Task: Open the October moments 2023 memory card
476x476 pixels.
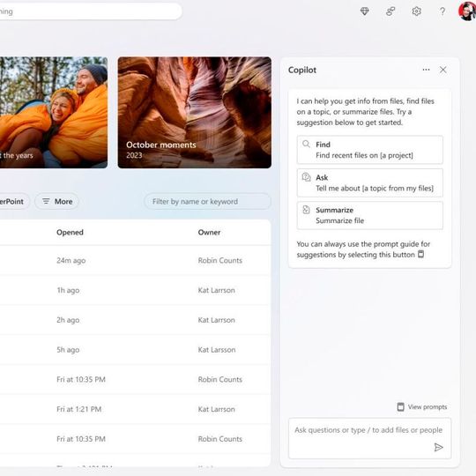Action: tap(195, 112)
